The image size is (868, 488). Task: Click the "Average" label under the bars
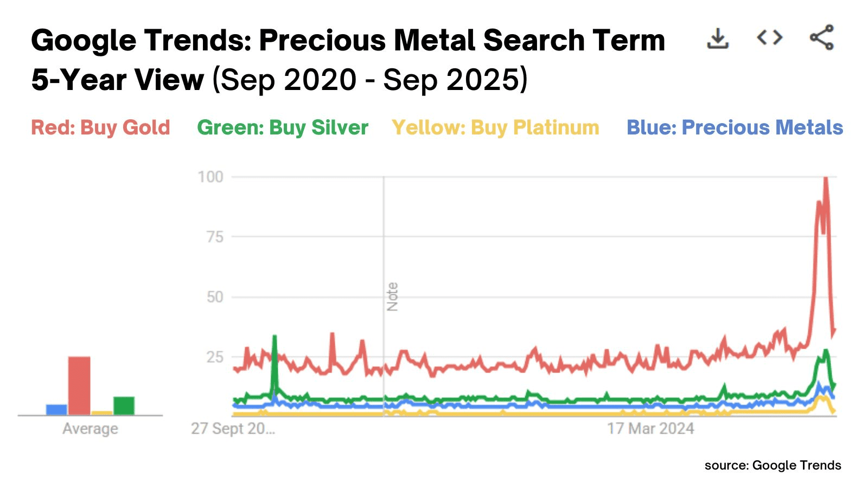pyautogui.click(x=90, y=428)
